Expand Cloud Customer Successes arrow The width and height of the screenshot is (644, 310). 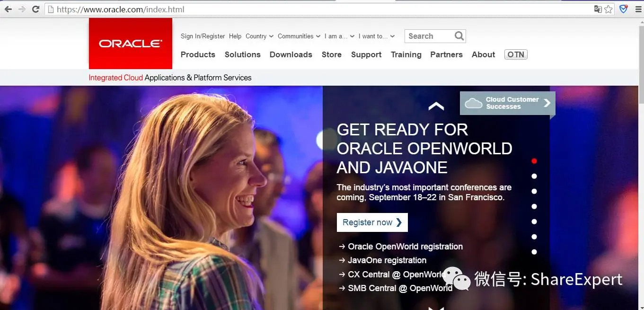click(547, 103)
